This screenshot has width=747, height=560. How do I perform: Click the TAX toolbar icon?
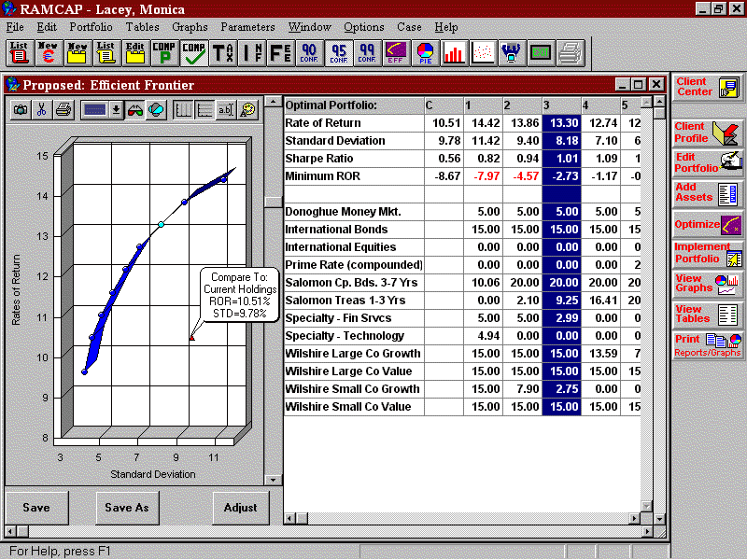click(x=222, y=52)
